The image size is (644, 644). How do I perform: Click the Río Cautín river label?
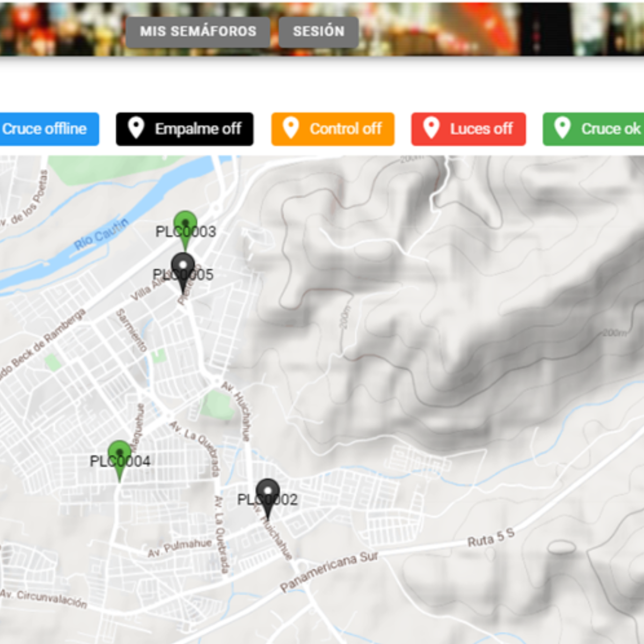(101, 234)
